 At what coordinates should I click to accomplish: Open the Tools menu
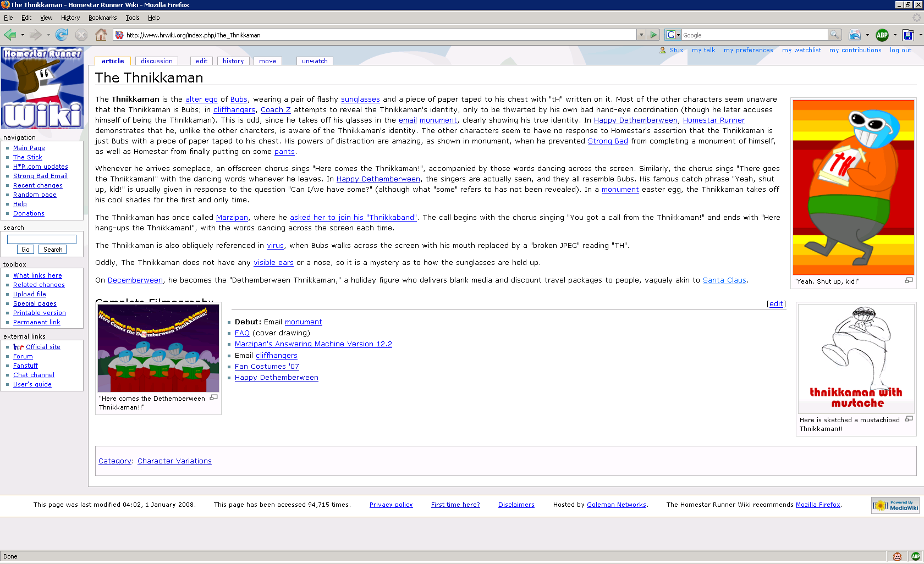point(133,18)
